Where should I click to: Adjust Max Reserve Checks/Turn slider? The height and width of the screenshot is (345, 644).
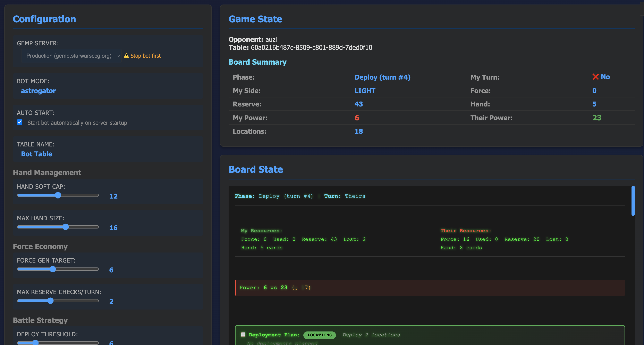[x=58, y=301]
